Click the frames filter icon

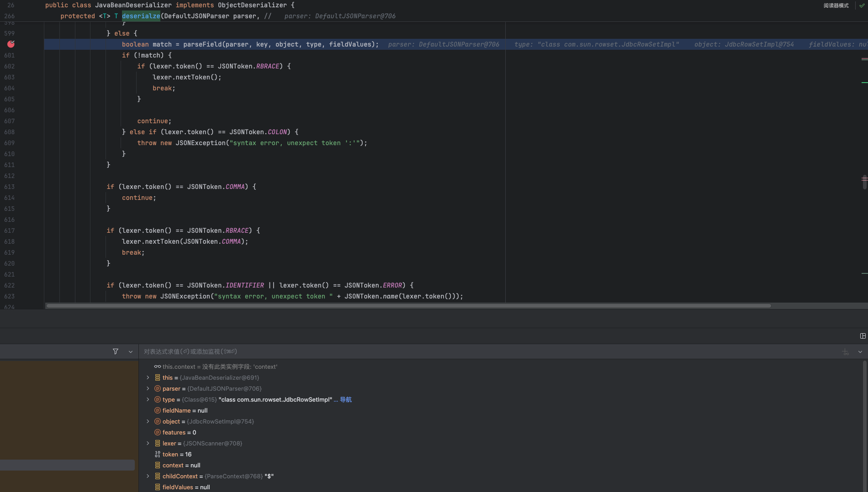click(116, 351)
